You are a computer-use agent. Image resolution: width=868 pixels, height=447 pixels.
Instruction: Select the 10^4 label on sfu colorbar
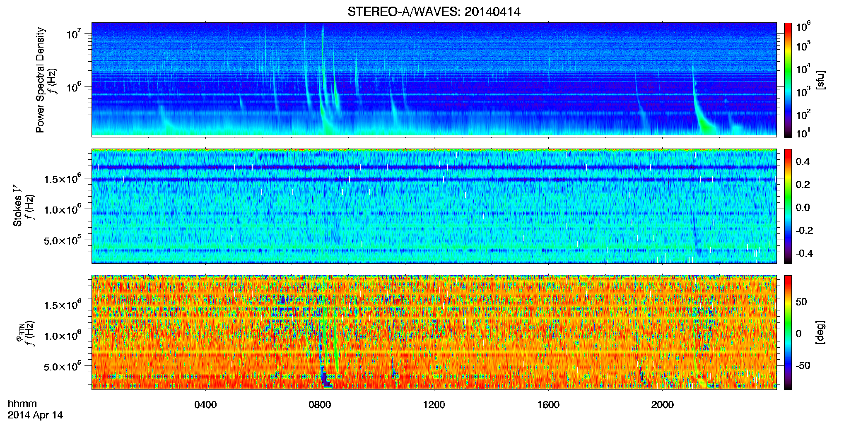(x=803, y=69)
